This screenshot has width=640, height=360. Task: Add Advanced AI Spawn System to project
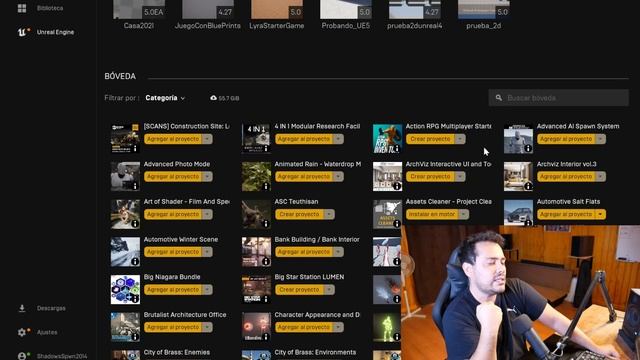click(x=566, y=139)
